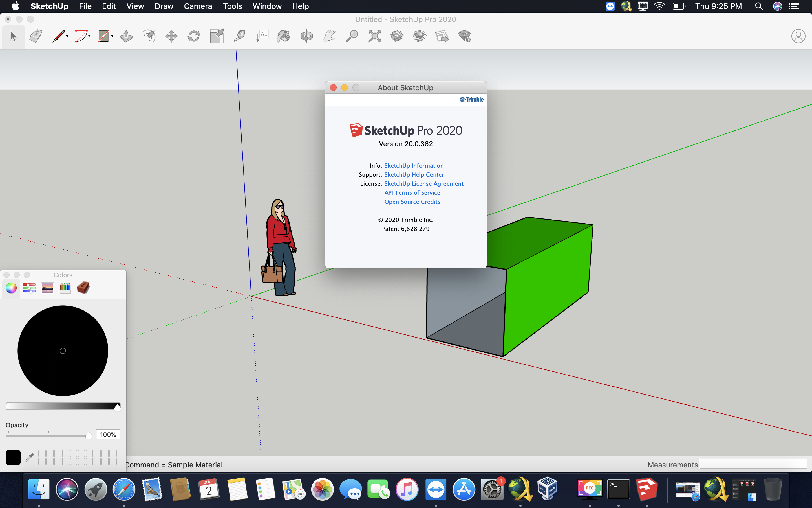Image resolution: width=812 pixels, height=508 pixels.
Task: Open the Help menu
Action: tap(300, 6)
